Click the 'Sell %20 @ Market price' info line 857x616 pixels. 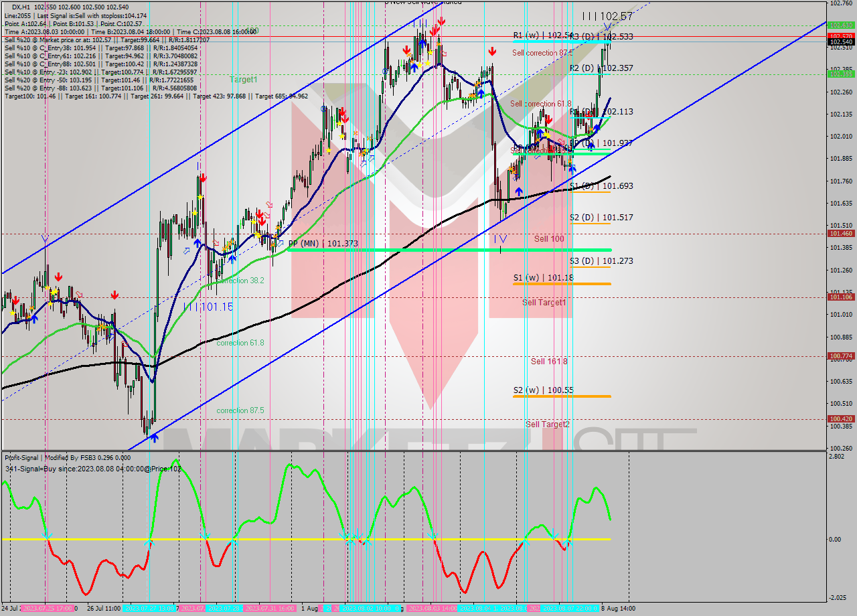point(107,40)
